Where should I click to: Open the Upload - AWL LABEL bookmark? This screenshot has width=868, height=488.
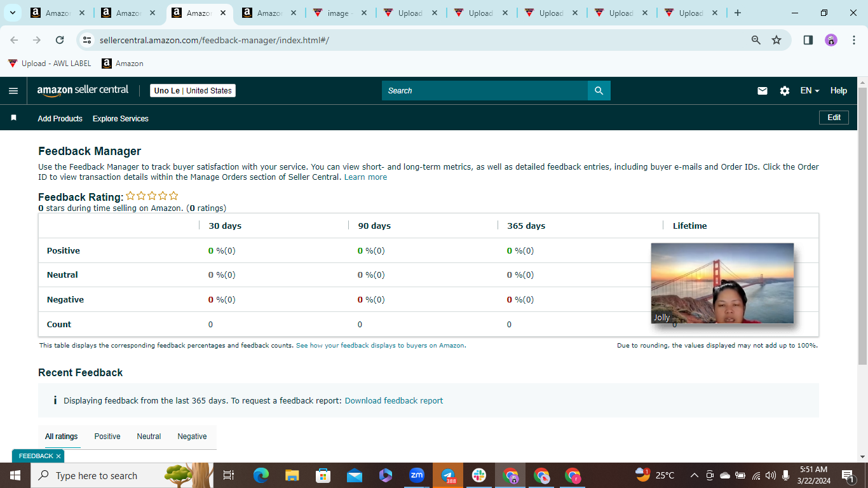(x=50, y=64)
